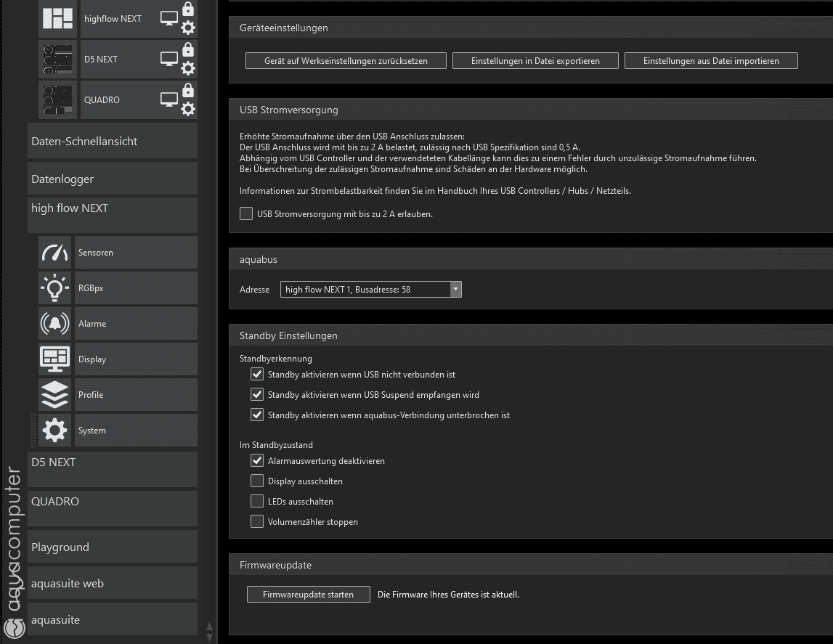Click the Profile layers icon
Screen dimensions: 833x644
[54, 394]
